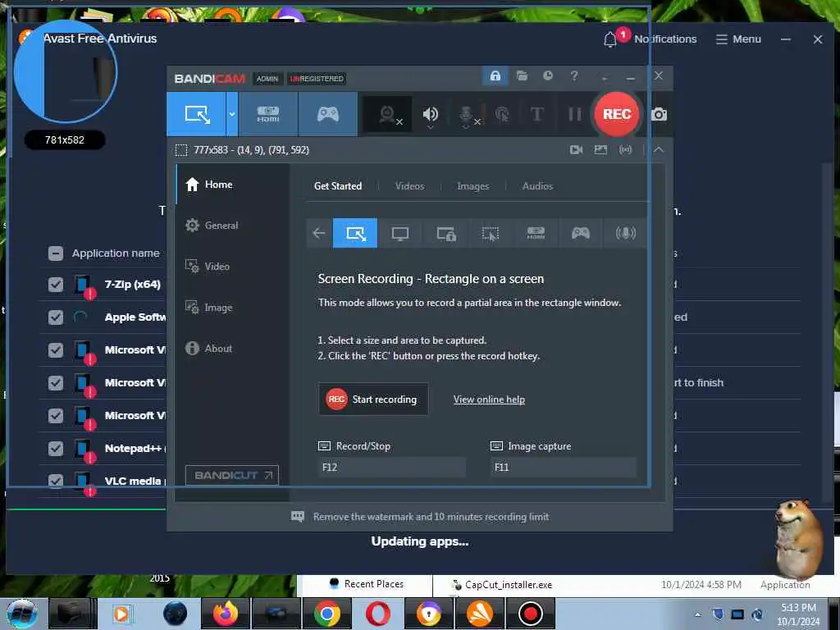This screenshot has width=840, height=630.
Task: Open the recording mode dropdown arrow
Action: pos(232,114)
